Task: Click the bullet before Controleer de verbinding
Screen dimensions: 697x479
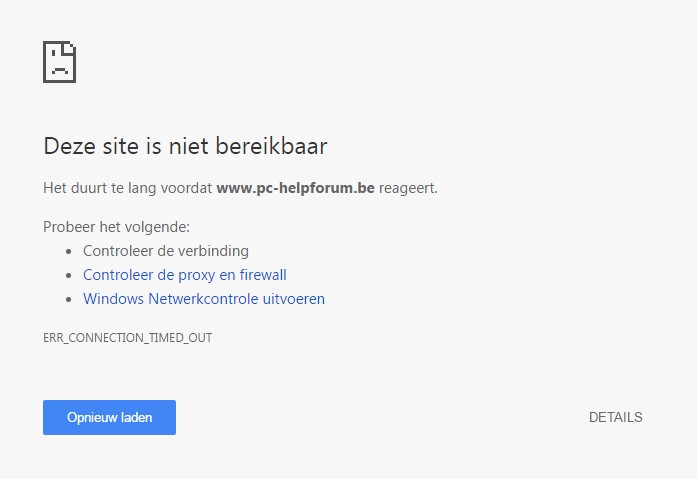Action: 68,251
